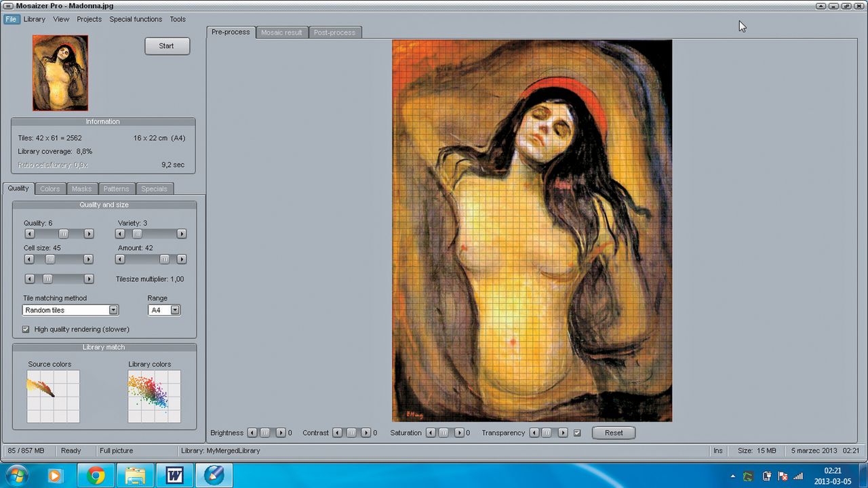Switch to the Colors tab
This screenshot has height=488, width=868.
50,189
